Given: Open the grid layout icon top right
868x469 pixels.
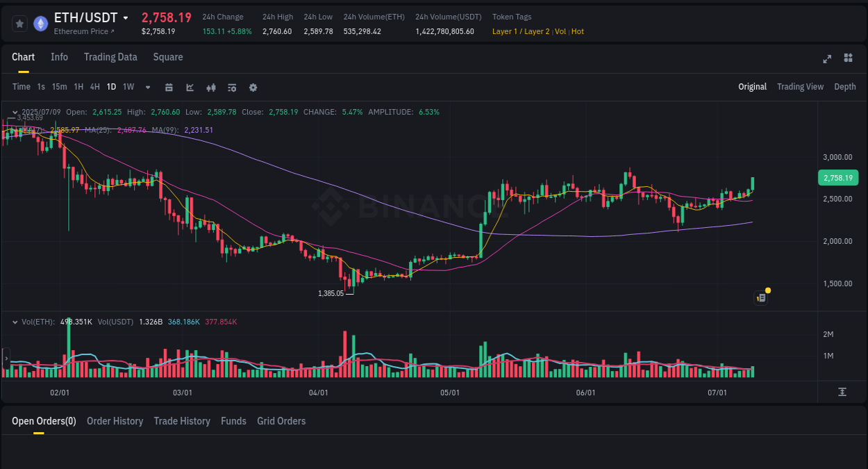Looking at the screenshot, I should 848,58.
